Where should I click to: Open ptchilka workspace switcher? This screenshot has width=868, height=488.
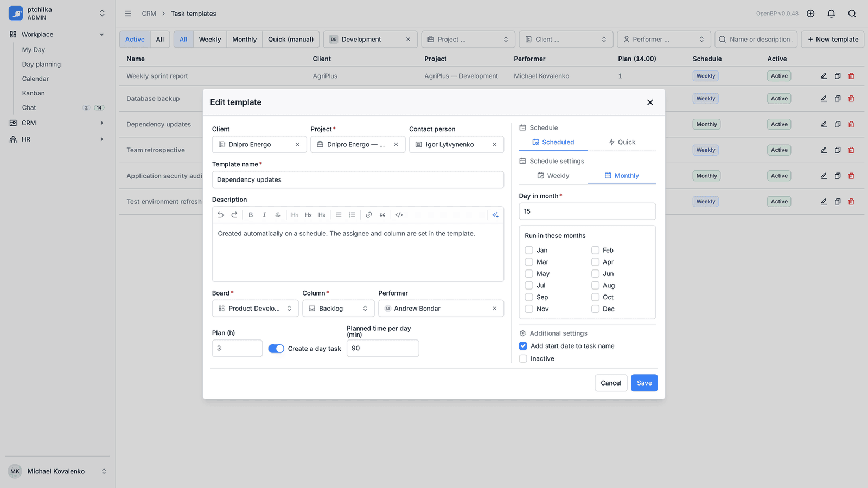pos(57,14)
